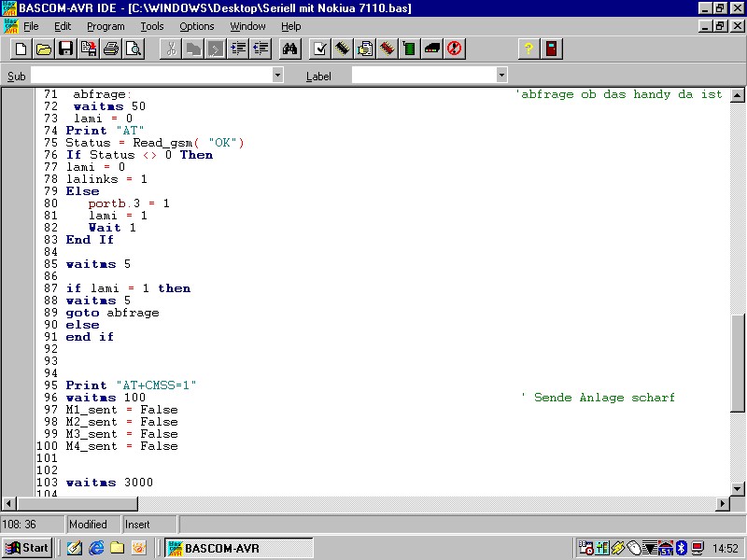
Task: Click the New file icon
Action: click(21, 49)
